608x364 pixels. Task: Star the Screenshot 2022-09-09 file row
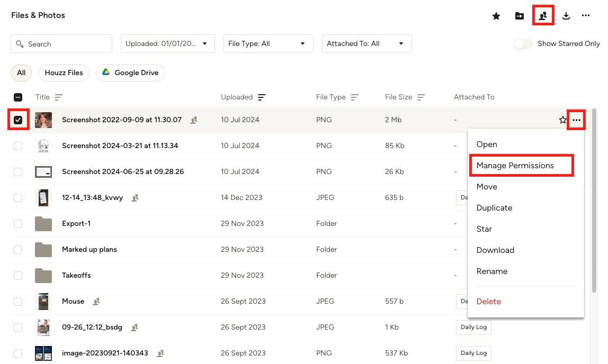point(562,120)
